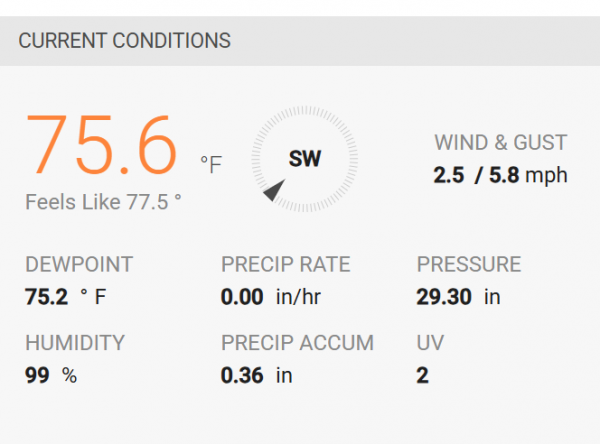
Task: Select the Feels Like 77.5° text
Action: pos(103,200)
